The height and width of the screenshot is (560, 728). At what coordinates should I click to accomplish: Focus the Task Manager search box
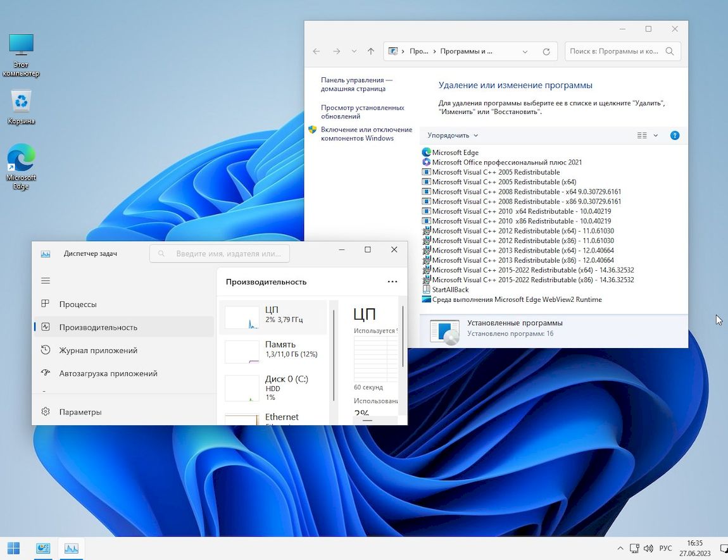[220, 253]
